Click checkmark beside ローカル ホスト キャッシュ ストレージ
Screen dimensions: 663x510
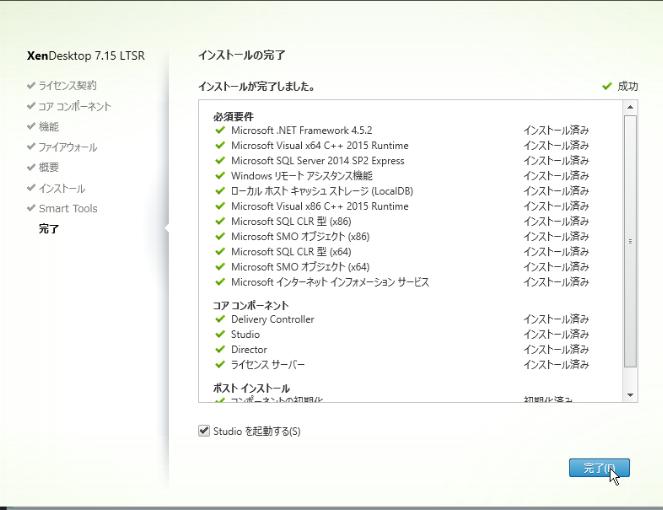click(x=220, y=191)
